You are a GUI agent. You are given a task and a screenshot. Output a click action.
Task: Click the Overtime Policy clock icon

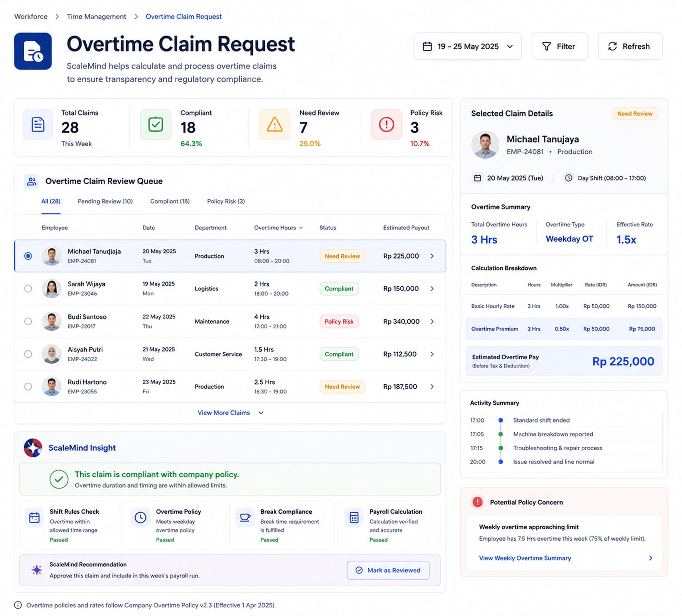(140, 518)
